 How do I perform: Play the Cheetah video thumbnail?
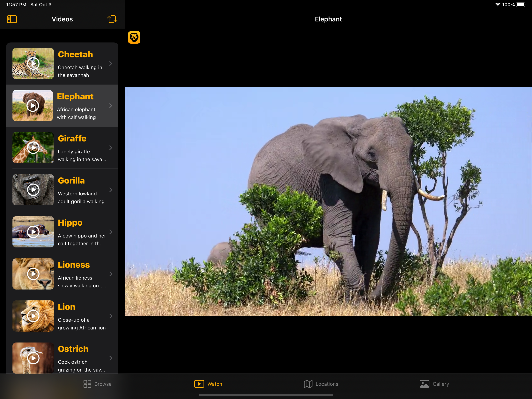point(33,64)
